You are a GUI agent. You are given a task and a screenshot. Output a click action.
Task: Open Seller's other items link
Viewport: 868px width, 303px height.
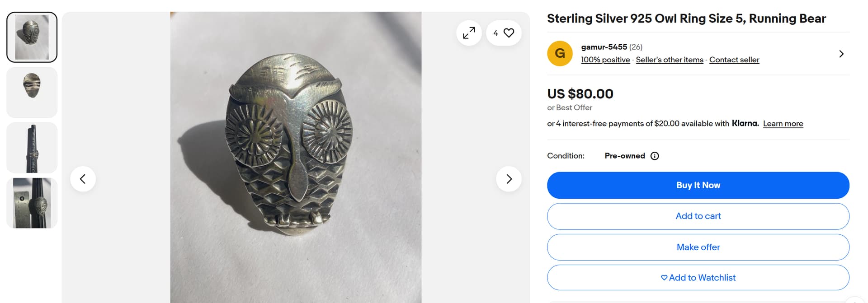click(669, 60)
